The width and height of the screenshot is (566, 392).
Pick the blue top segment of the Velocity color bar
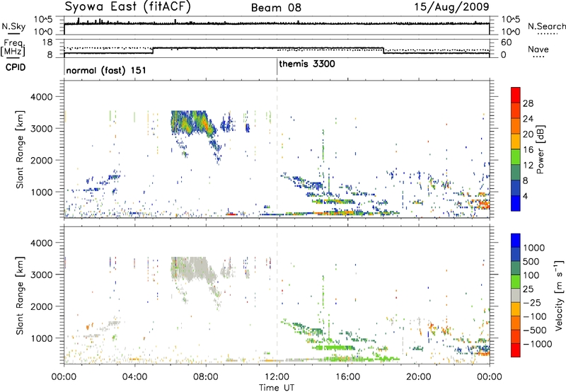[x=516, y=241]
